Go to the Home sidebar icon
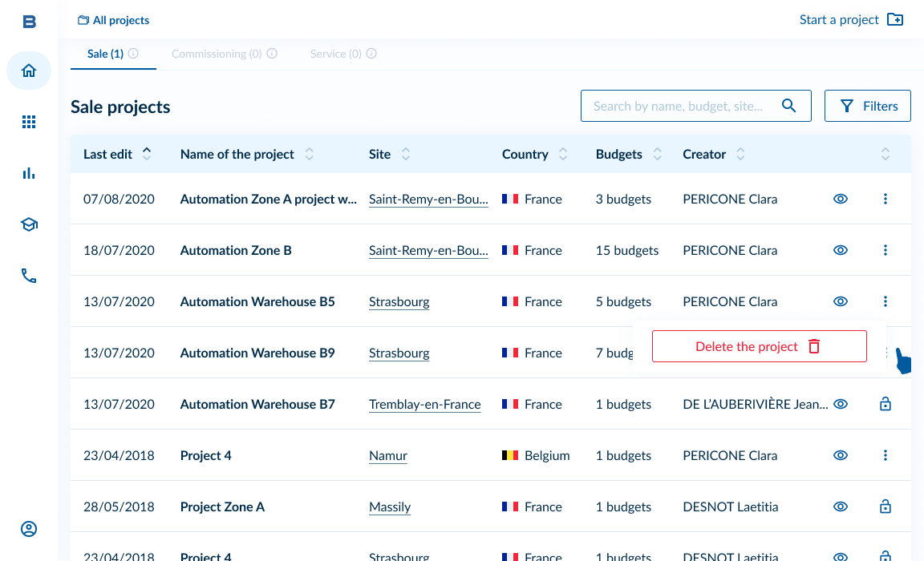The image size is (924, 561). 29,71
